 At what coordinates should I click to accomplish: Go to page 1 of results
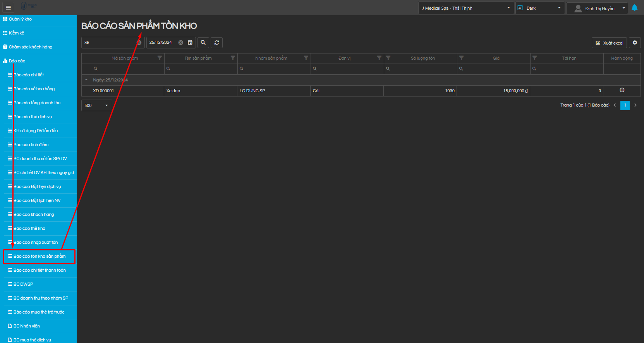click(x=625, y=105)
